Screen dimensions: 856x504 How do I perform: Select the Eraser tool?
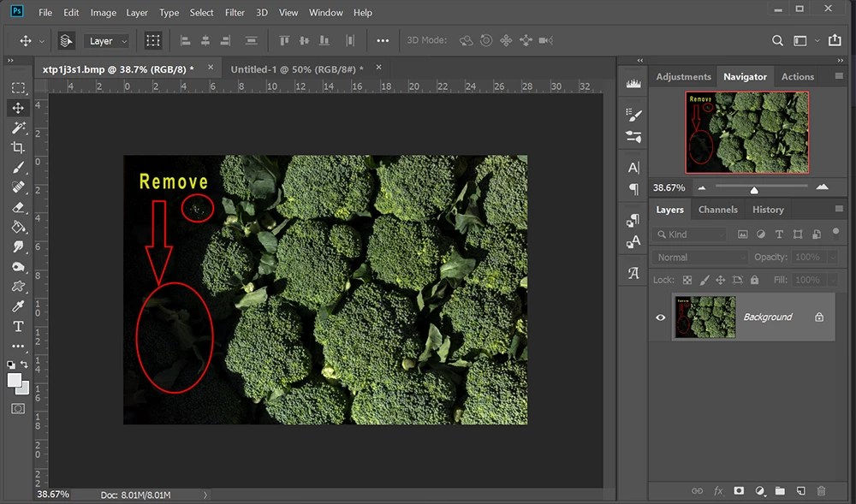[18, 207]
